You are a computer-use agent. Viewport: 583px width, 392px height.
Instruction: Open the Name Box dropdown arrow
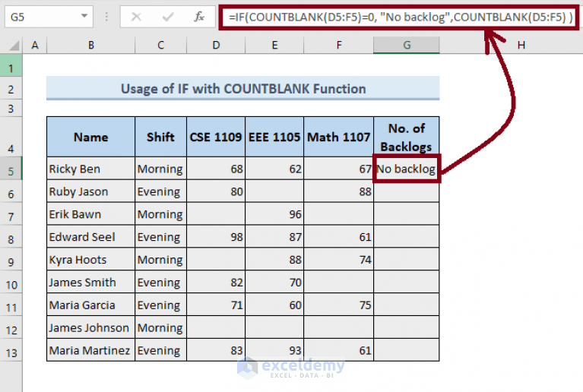pyautogui.click(x=84, y=16)
